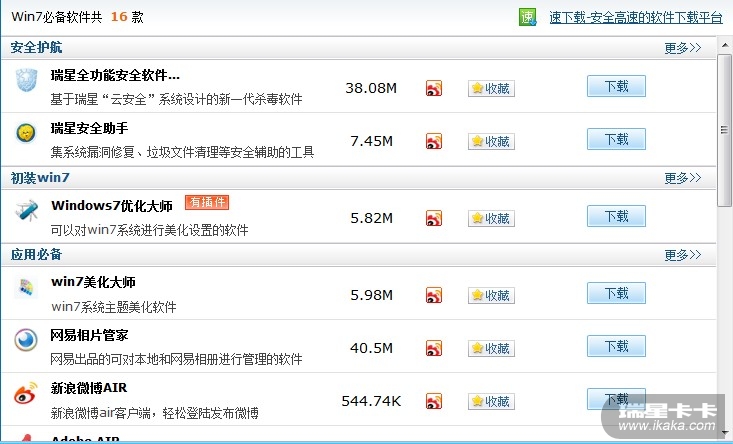The height and width of the screenshot is (444, 733).
Task: Download Windows7优化大师
Action: pos(616,216)
